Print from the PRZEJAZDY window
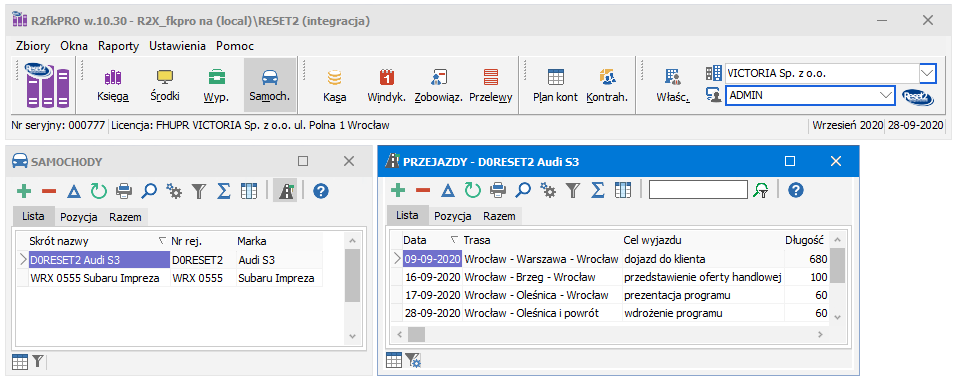The height and width of the screenshot is (377, 956). 498,191
